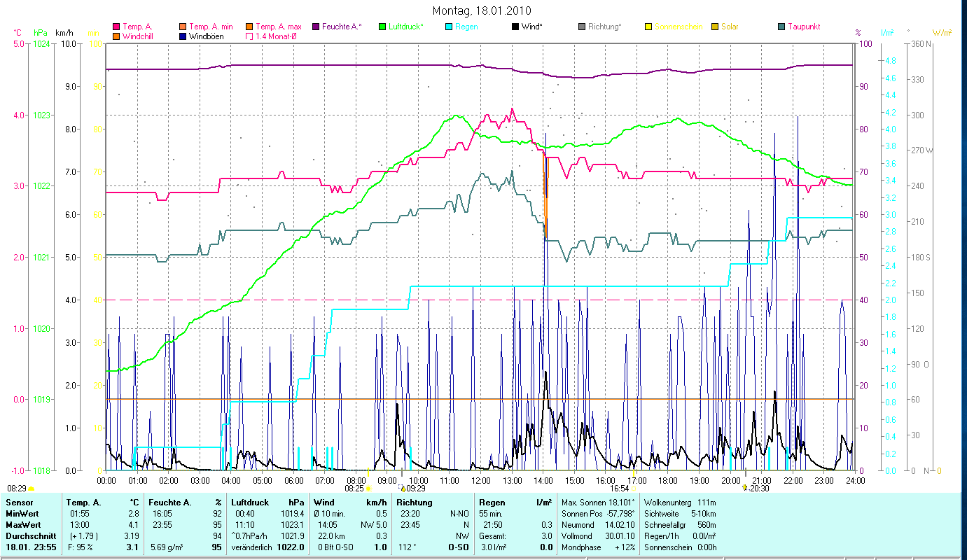
Task: Toggle the cyan Regen legend item
Action: (449, 27)
